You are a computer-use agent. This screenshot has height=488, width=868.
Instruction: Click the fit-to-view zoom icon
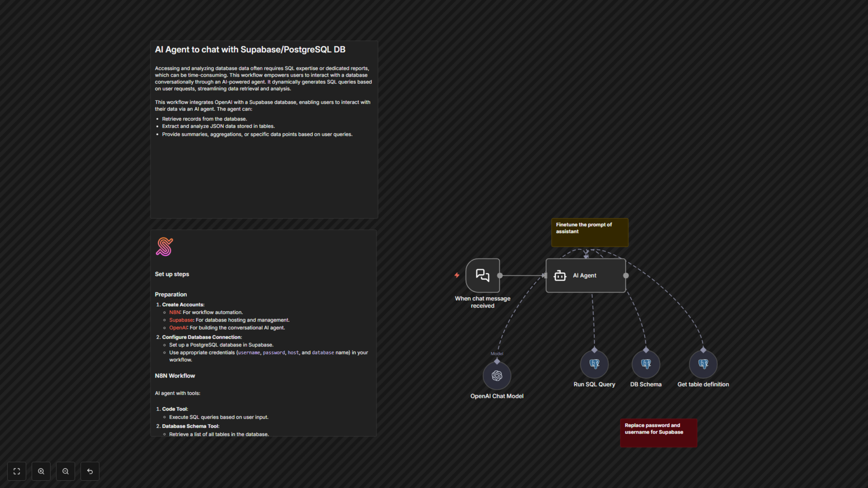point(17,471)
